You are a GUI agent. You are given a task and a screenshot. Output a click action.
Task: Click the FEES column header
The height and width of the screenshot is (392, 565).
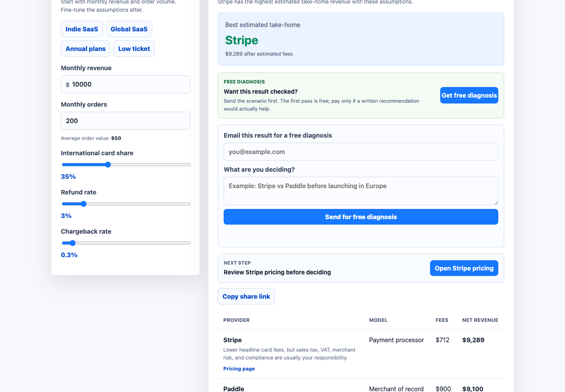click(442, 320)
